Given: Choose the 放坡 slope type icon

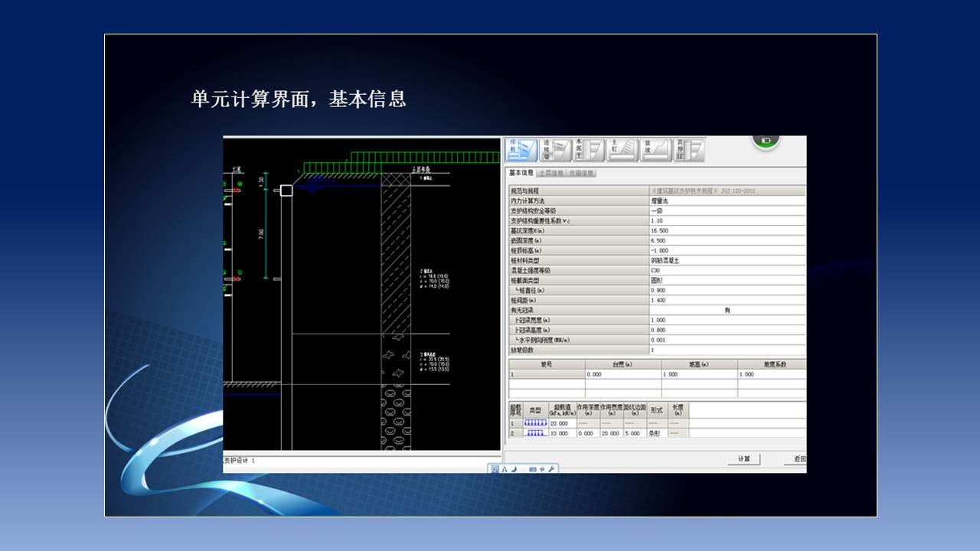Looking at the screenshot, I should [656, 150].
